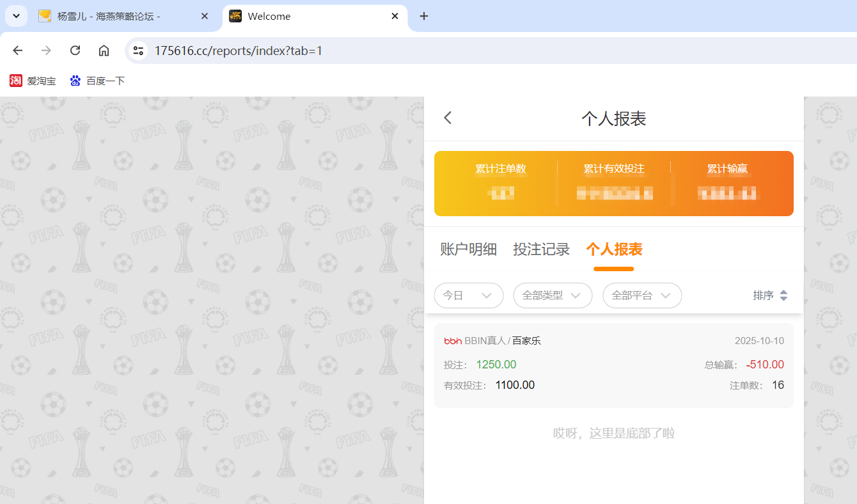Open the 爱淘宝 bookmark icon
This screenshot has width=857, height=504.
pos(15,81)
